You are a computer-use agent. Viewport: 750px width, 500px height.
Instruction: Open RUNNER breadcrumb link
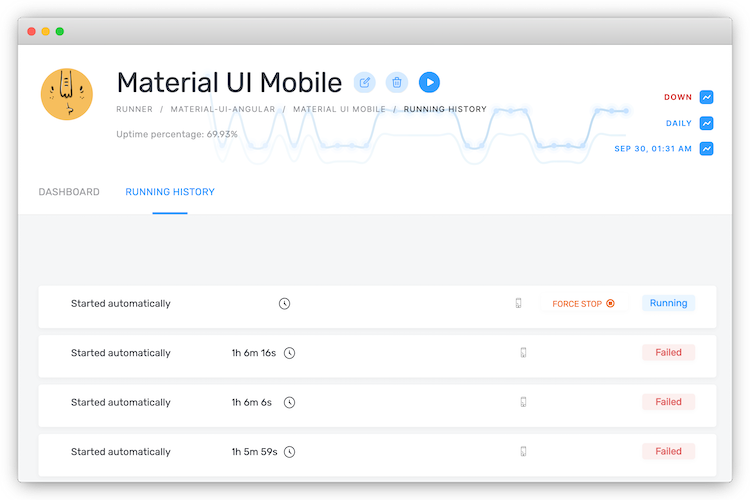[x=134, y=109]
